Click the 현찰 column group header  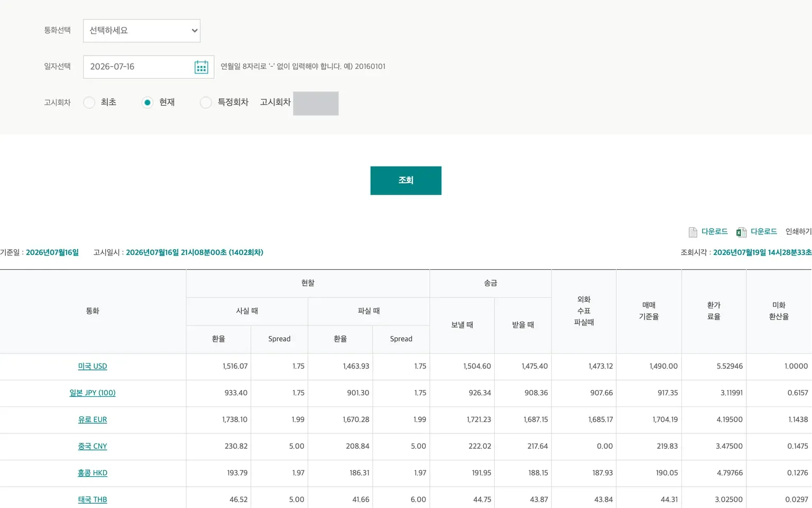click(x=308, y=284)
